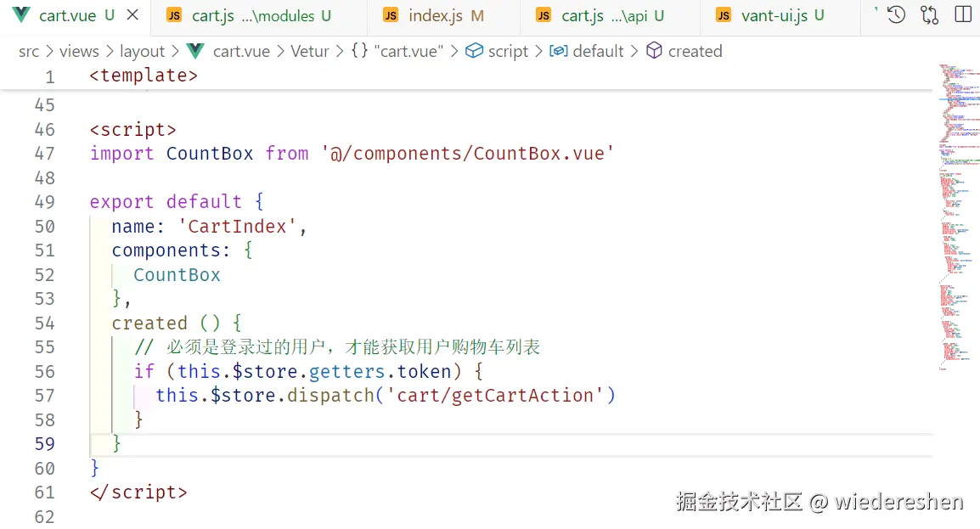Select 'cart.vue' file breadcrumb
The height and width of the screenshot is (529, 980).
point(241,51)
